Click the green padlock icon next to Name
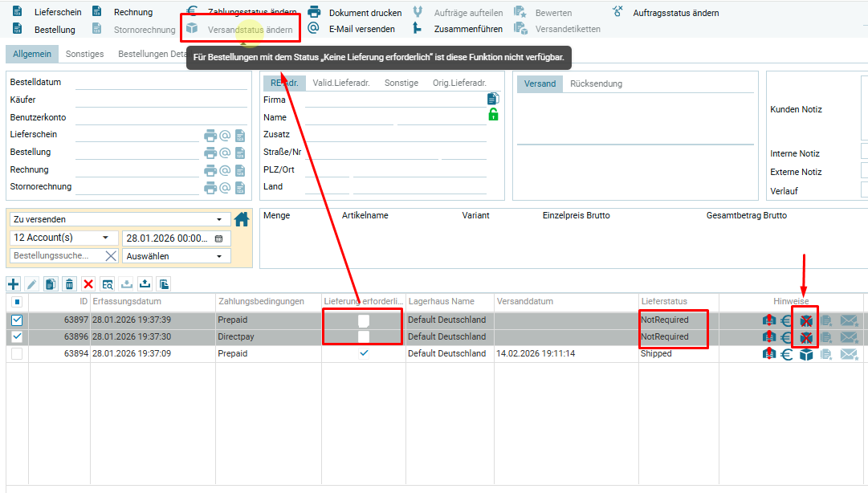868x493 pixels. [493, 115]
